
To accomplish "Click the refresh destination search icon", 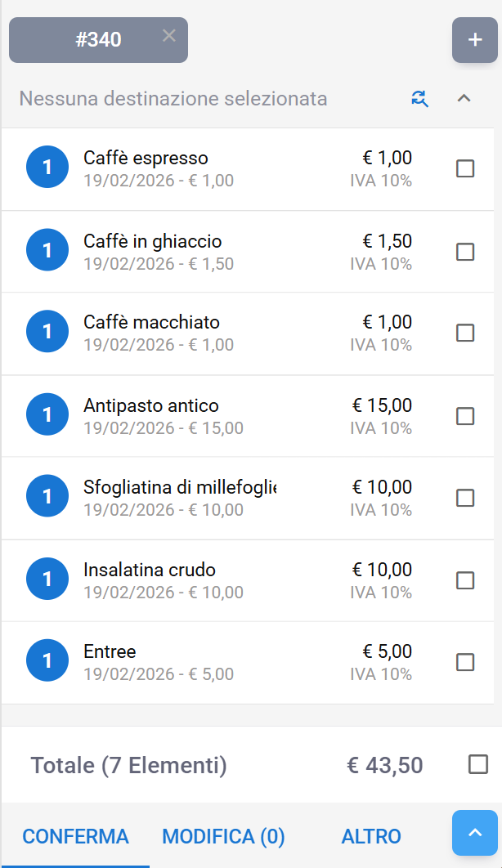I will [x=419, y=99].
